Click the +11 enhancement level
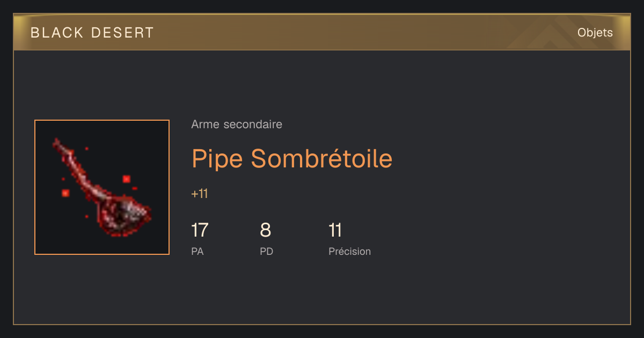This screenshot has width=644, height=338. pos(200,194)
